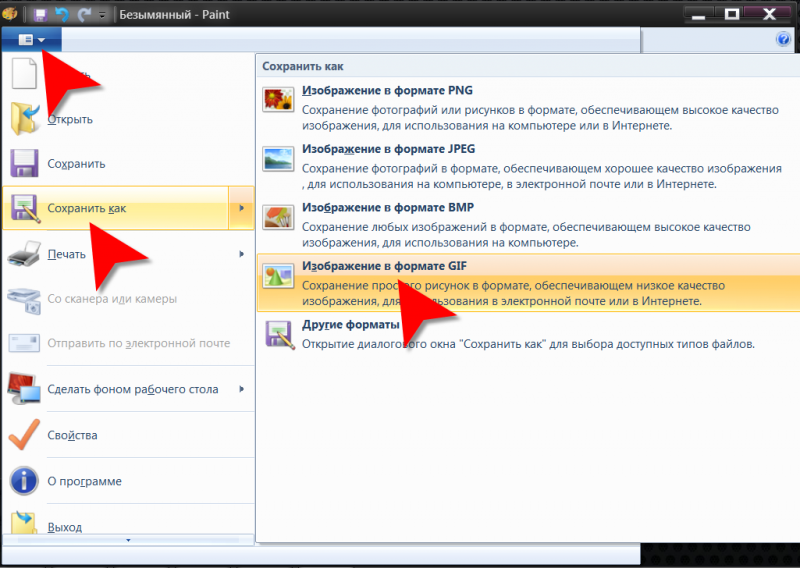Click GIF description mentioning низкое качество

pyautogui.click(x=513, y=293)
